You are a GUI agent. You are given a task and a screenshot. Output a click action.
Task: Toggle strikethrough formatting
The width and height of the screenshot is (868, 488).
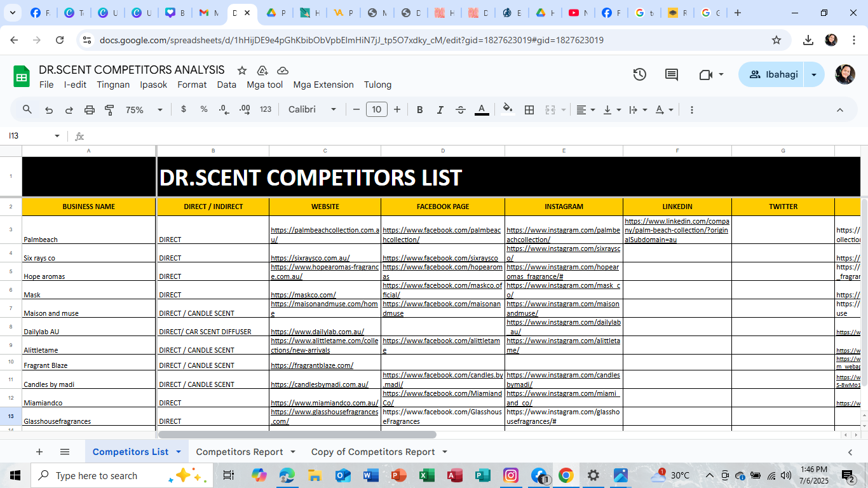tap(461, 110)
